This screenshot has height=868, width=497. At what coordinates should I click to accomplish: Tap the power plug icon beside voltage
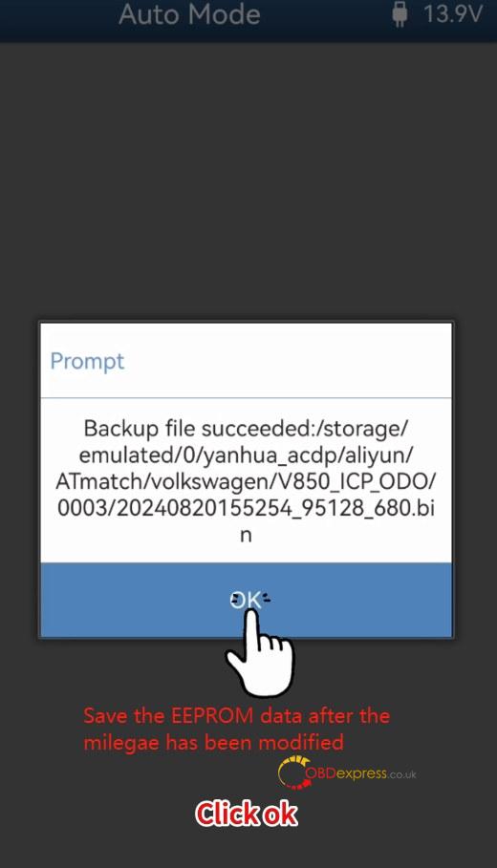[399, 13]
